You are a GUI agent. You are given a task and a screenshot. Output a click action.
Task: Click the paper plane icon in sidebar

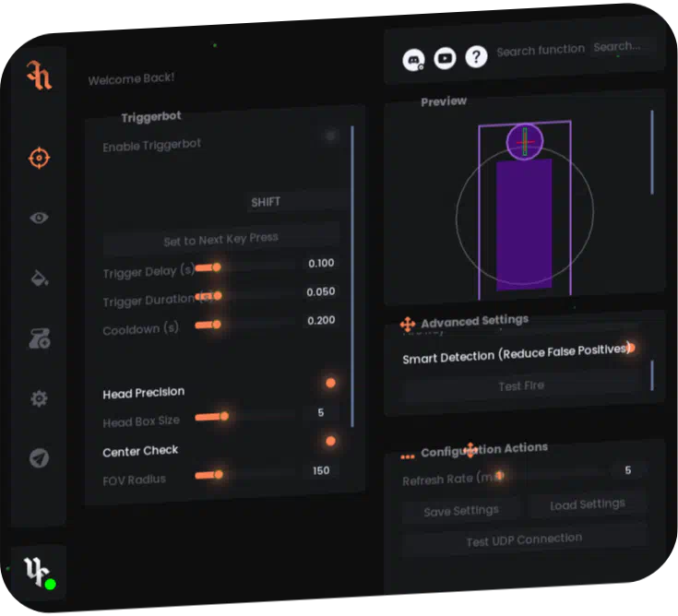click(39, 458)
